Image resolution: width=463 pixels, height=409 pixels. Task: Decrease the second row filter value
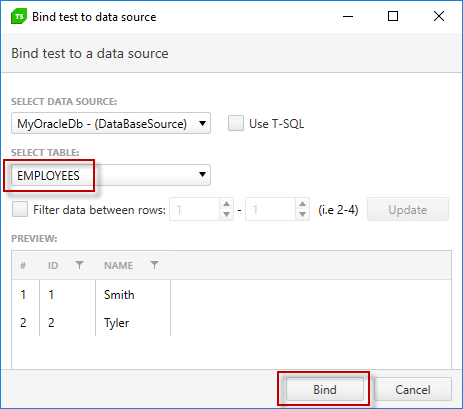point(302,215)
